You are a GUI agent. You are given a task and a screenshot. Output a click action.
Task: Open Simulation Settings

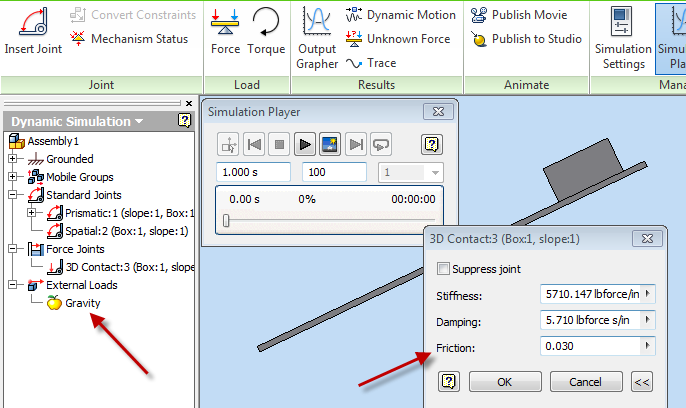[x=623, y=38]
